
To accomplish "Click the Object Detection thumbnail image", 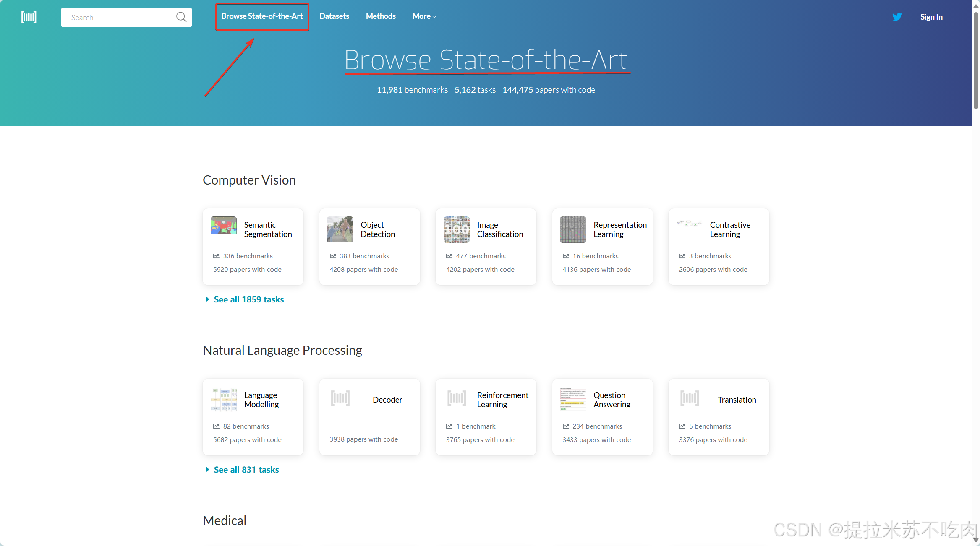I will (340, 229).
